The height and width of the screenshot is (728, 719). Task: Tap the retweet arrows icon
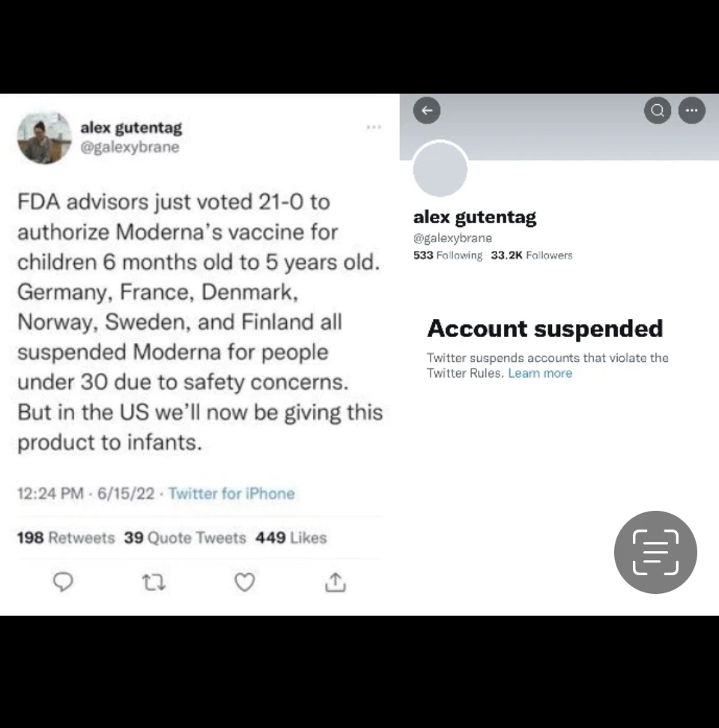[154, 582]
